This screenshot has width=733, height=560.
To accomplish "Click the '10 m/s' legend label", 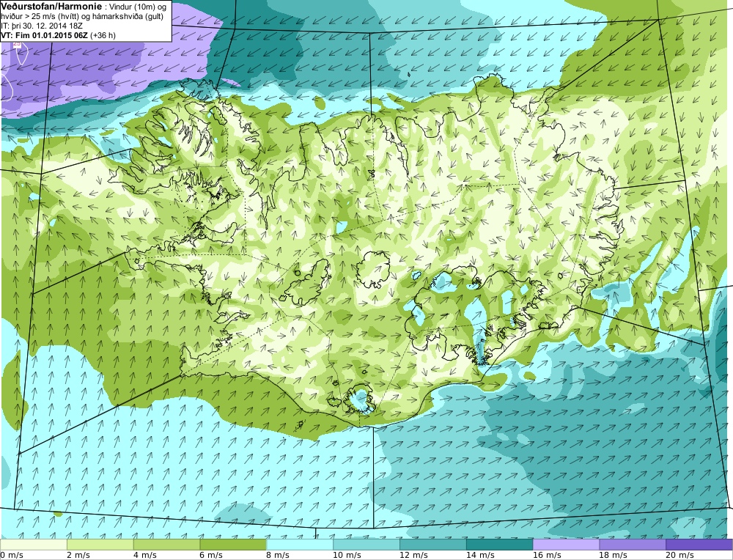I will tap(347, 555).
